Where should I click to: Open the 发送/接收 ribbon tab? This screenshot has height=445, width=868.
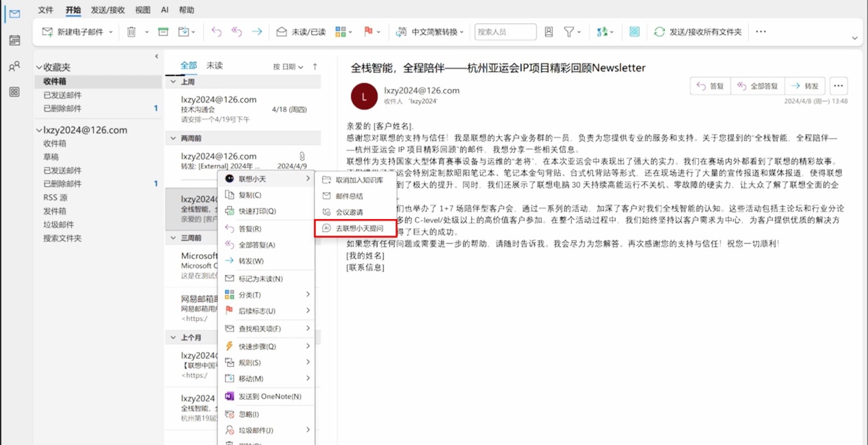tap(108, 10)
